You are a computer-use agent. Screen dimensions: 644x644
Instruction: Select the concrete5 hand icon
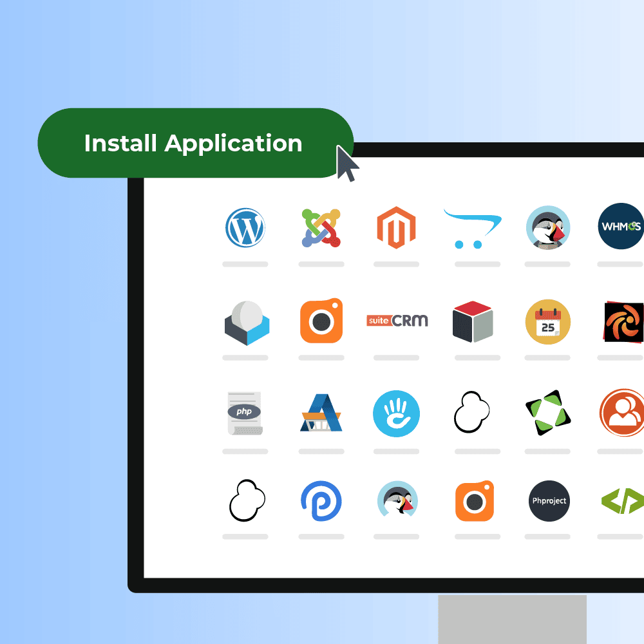[x=396, y=413]
